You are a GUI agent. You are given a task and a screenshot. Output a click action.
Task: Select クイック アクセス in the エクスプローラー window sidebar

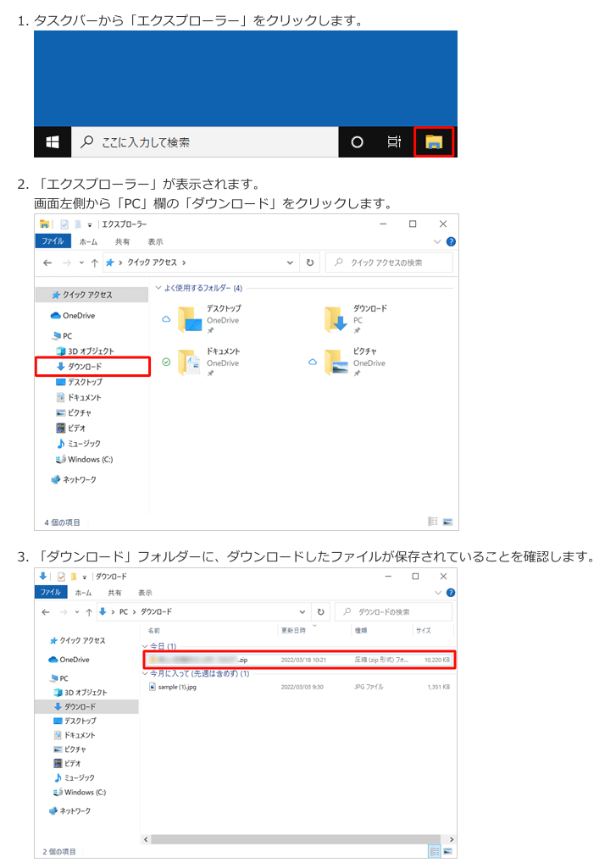(82, 295)
